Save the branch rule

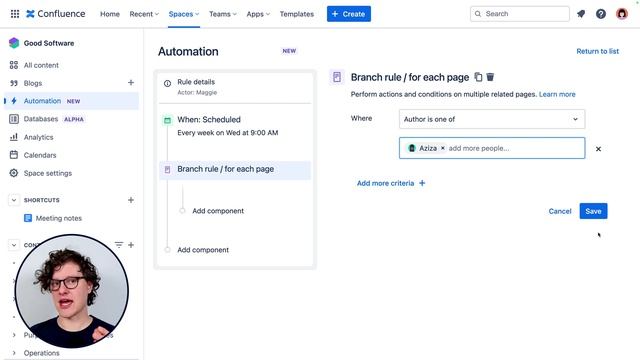coord(593,211)
